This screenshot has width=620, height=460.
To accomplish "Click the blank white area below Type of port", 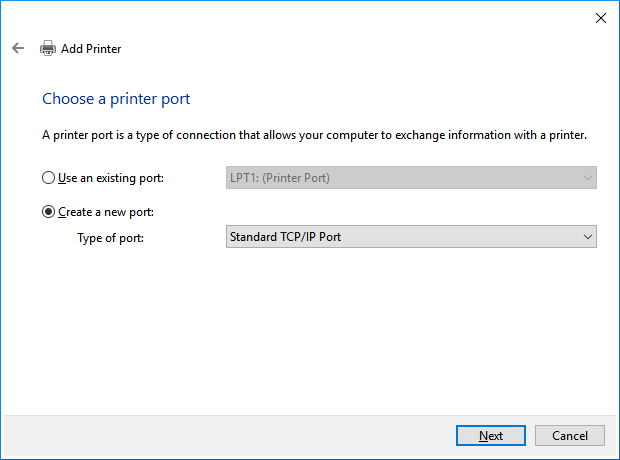I will click(300, 330).
